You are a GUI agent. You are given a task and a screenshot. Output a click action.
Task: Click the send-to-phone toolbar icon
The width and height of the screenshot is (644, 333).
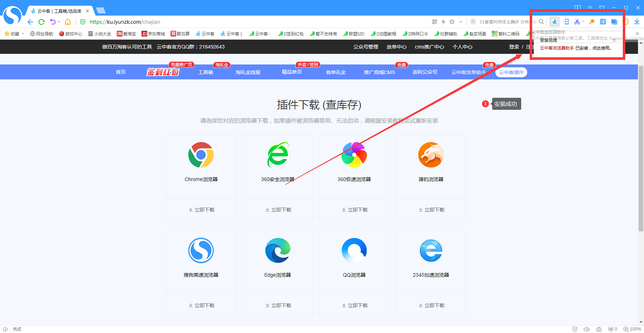pyautogui.click(x=566, y=22)
